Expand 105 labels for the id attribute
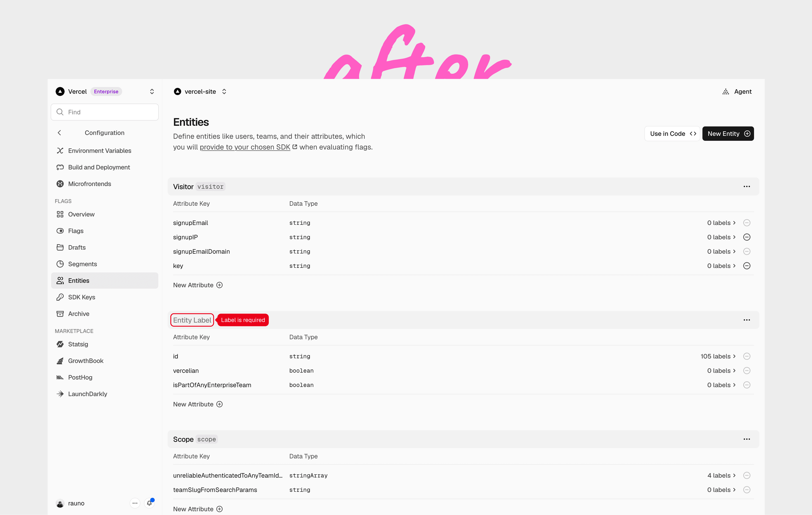 pos(718,356)
